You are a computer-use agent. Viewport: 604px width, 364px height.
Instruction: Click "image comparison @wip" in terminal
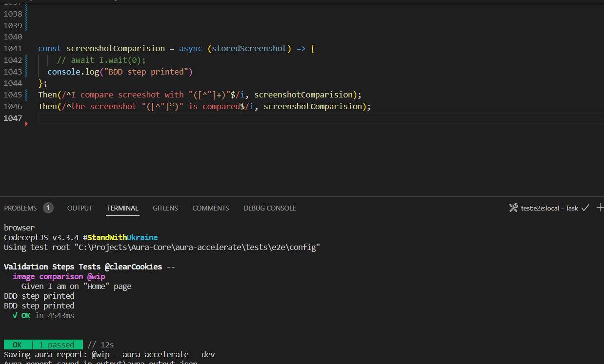[x=59, y=276]
